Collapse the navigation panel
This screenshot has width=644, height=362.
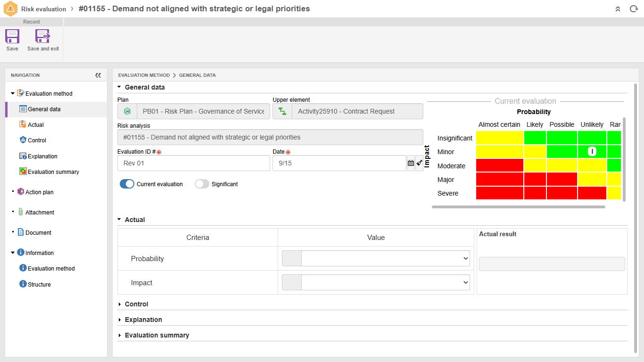coord(98,75)
